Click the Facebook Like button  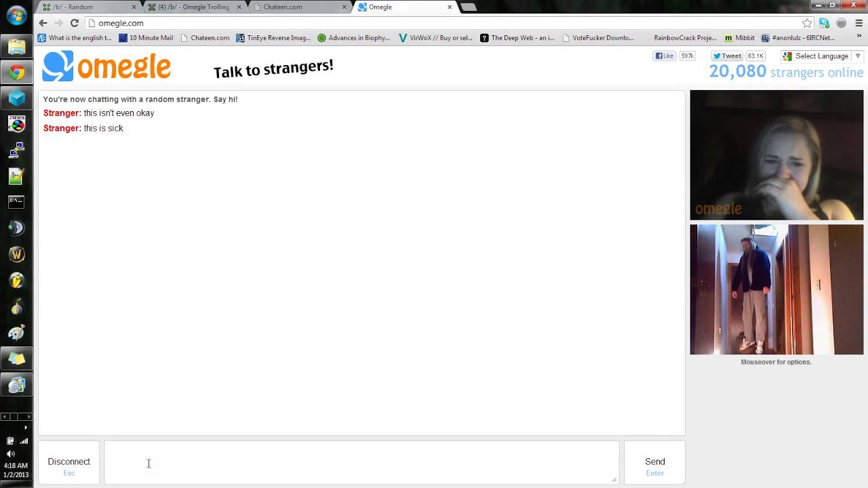click(665, 56)
